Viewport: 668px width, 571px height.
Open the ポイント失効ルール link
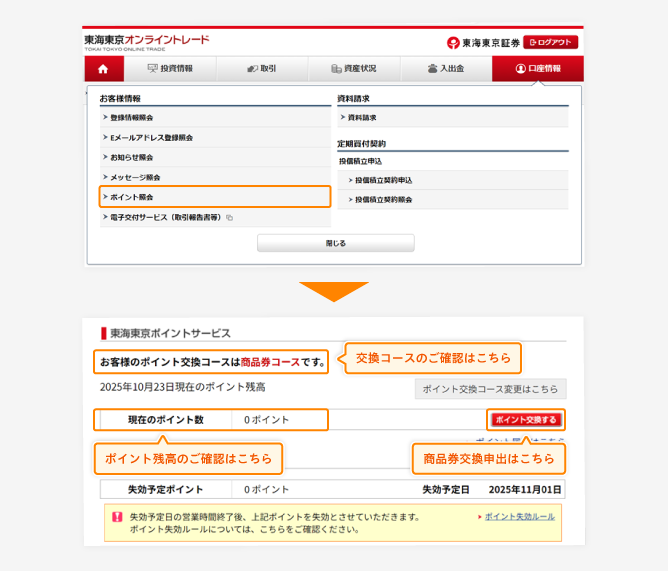(519, 516)
